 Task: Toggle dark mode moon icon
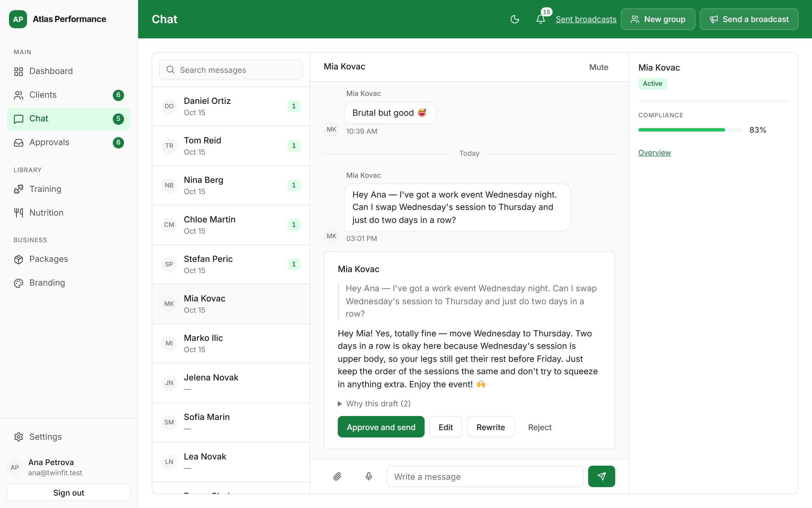(515, 19)
